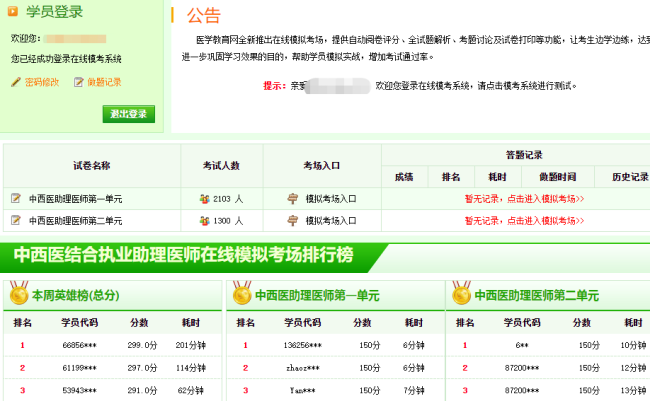The height and width of the screenshot is (401, 650).
Task: Click the 历史记录 column header
Action: (x=625, y=177)
